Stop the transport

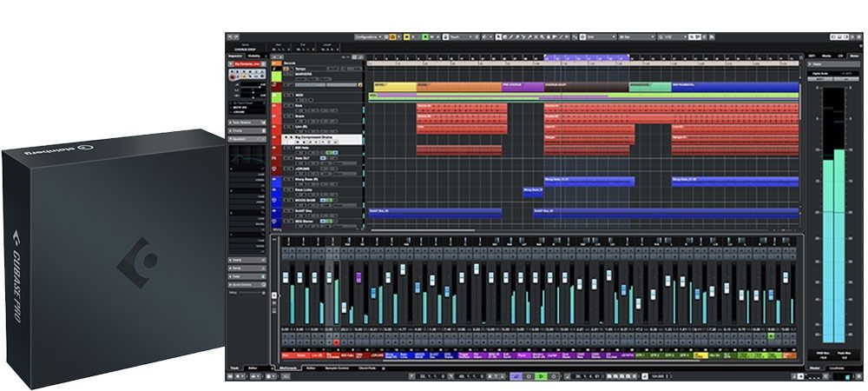pyautogui.click(x=529, y=376)
